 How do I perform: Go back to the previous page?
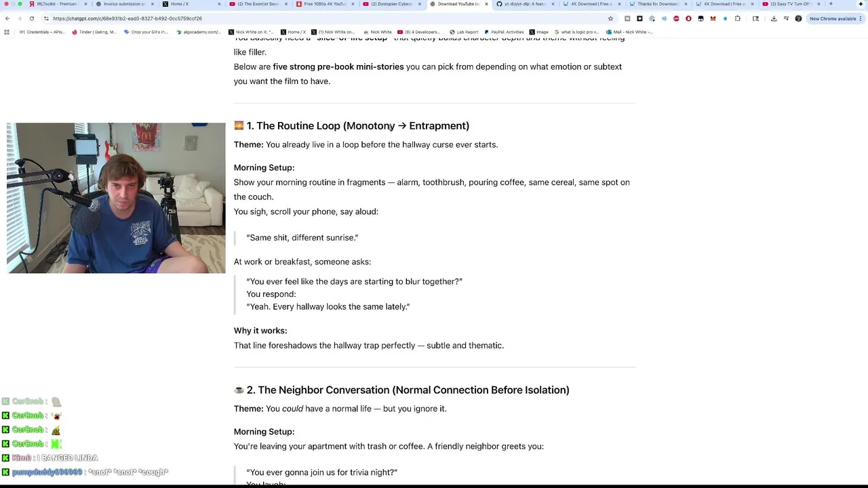pyautogui.click(x=7, y=18)
